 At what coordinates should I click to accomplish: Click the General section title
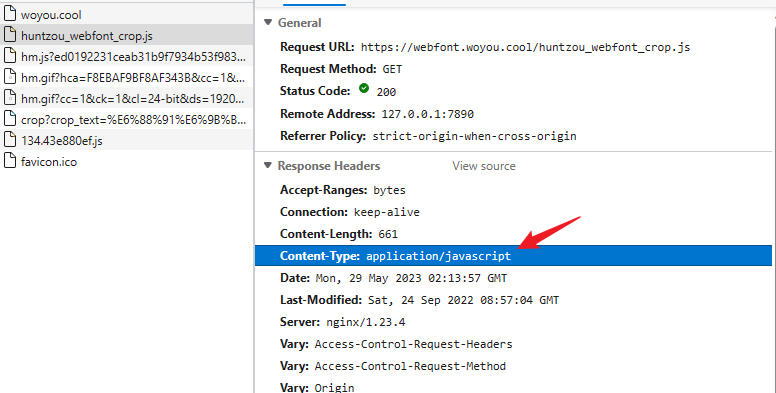[x=299, y=23]
